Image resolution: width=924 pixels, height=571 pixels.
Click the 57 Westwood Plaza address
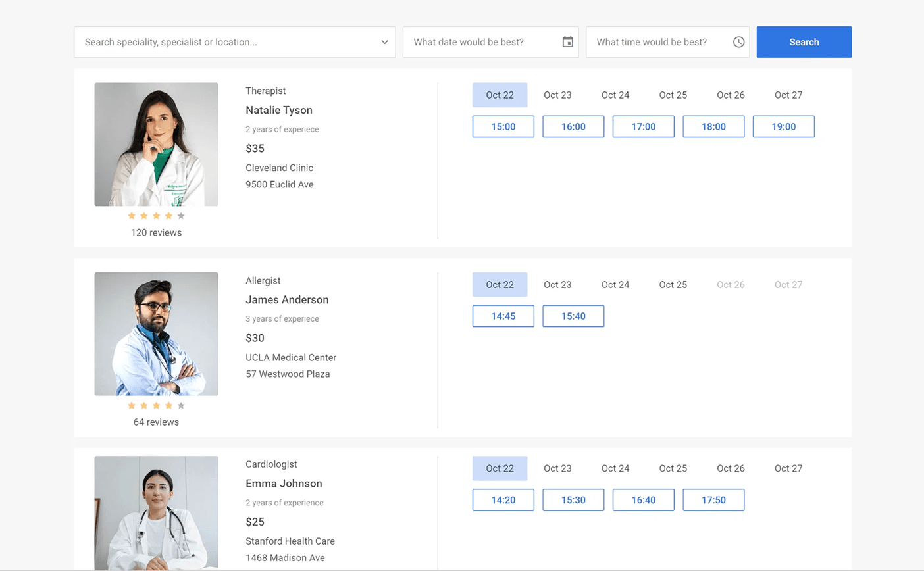[x=288, y=374]
